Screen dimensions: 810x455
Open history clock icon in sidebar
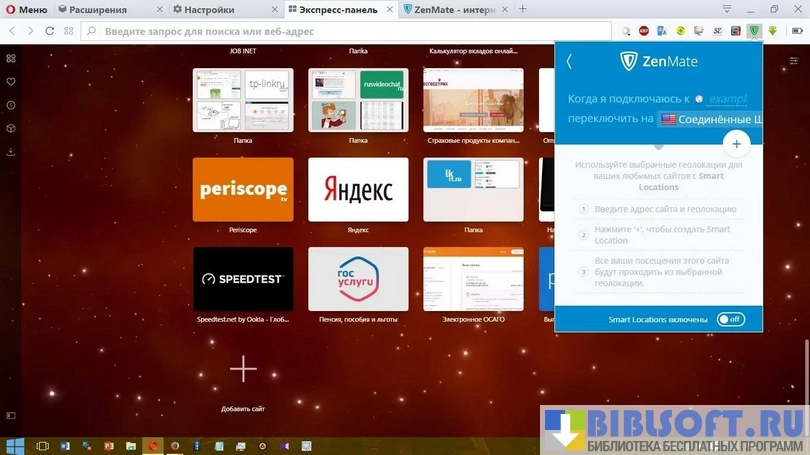click(x=11, y=105)
